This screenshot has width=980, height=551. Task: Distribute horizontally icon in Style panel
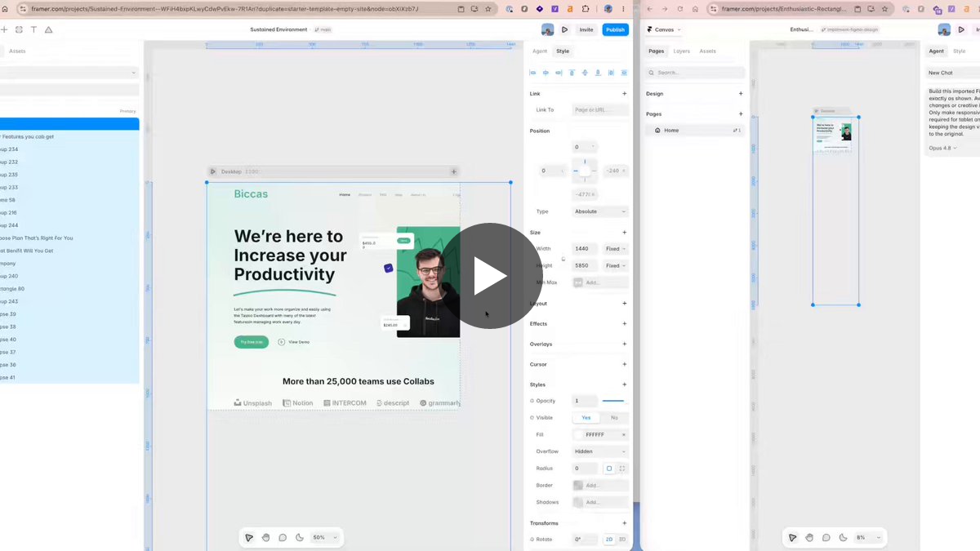click(x=611, y=73)
